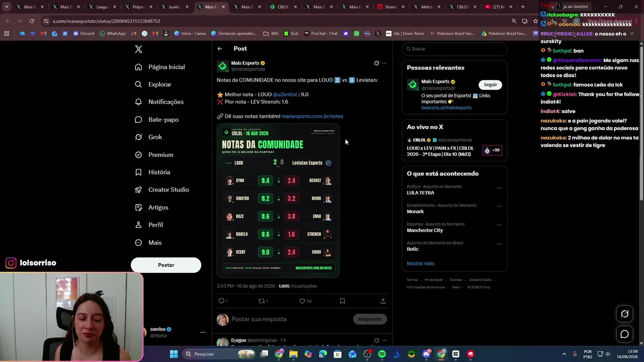Open Grok from the sidebar

(148, 137)
